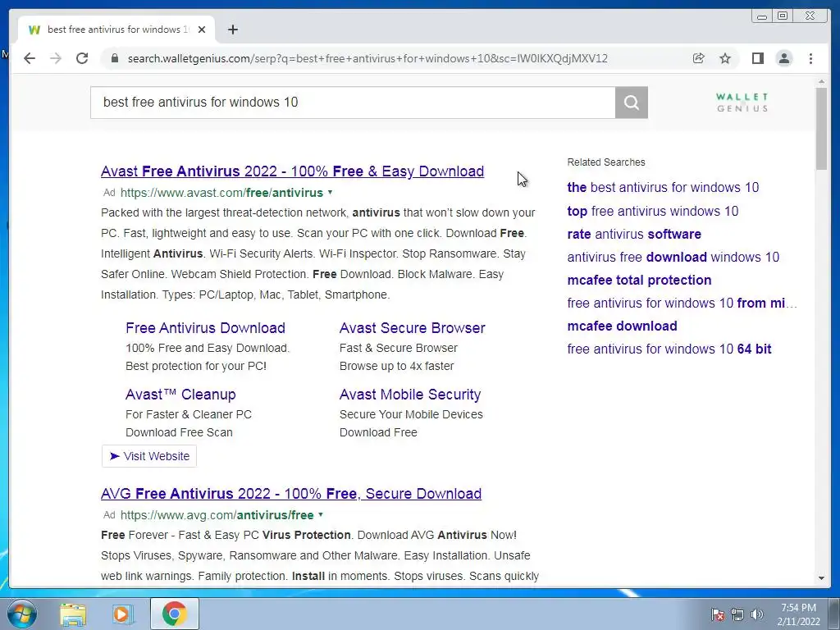
Task: Close the best free antivirus tab
Action: [x=202, y=30]
